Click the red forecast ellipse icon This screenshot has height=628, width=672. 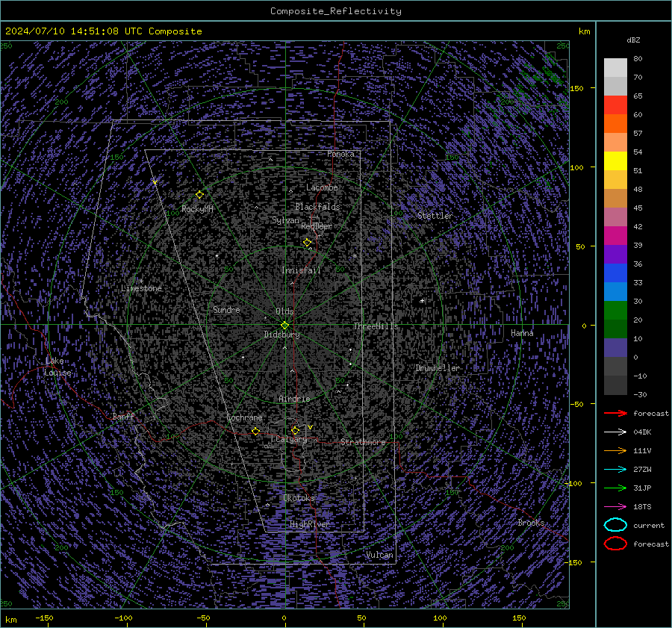[615, 544]
